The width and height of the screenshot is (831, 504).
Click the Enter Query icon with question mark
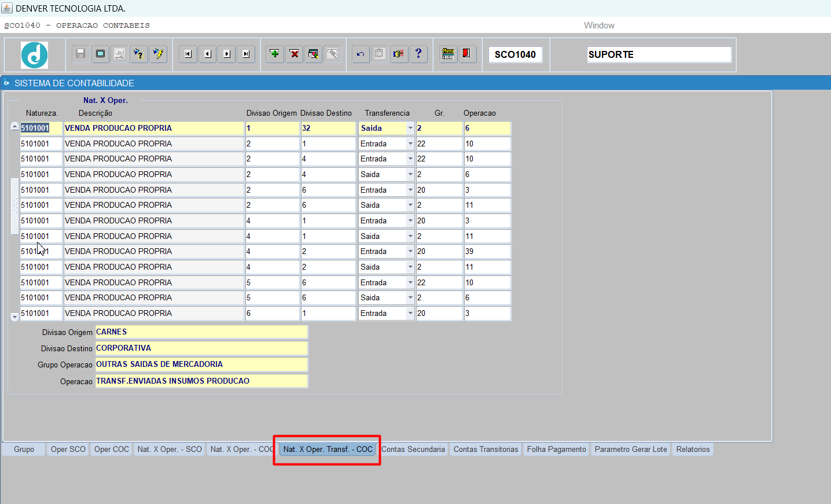138,54
